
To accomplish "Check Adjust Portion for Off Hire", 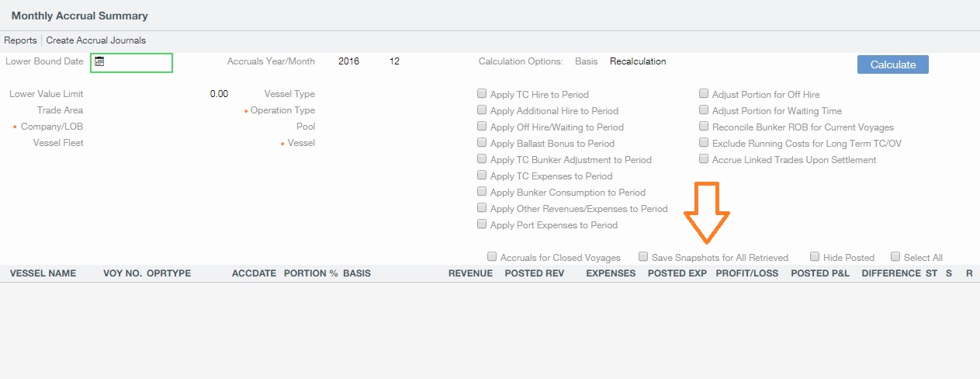I will pyautogui.click(x=704, y=94).
